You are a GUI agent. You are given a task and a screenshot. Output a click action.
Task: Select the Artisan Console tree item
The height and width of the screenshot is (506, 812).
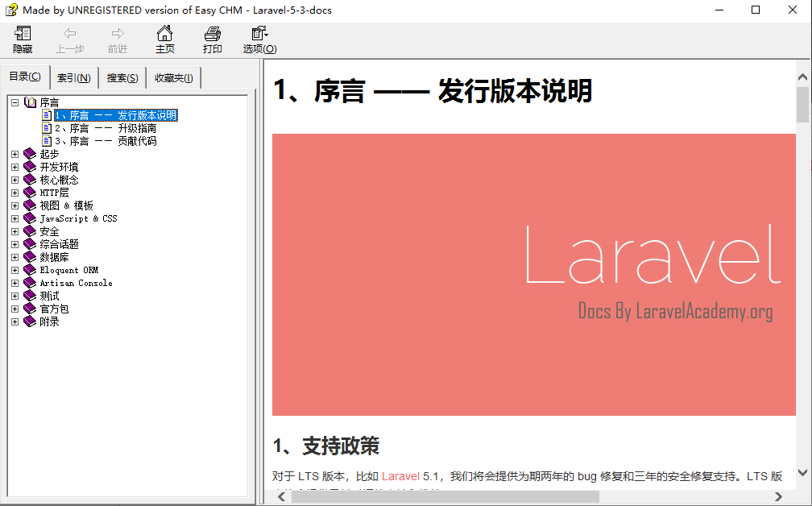[x=77, y=282]
